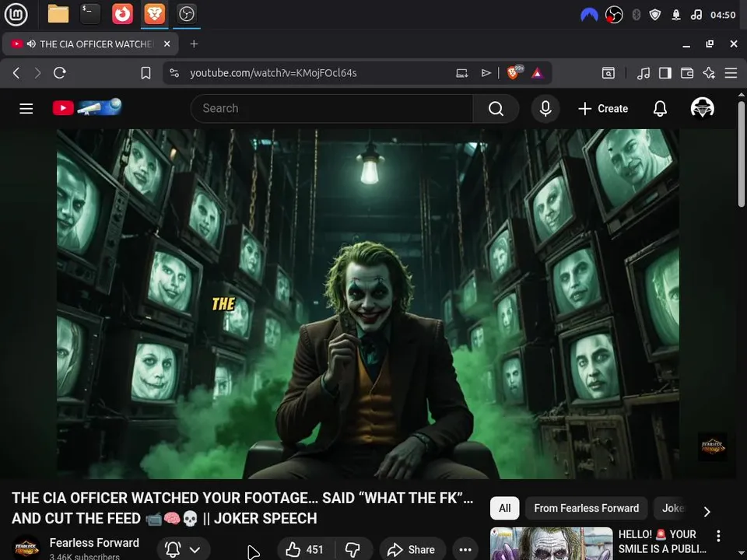This screenshot has width=747, height=560.
Task: Go to YouTube home via logo
Action: (86, 107)
